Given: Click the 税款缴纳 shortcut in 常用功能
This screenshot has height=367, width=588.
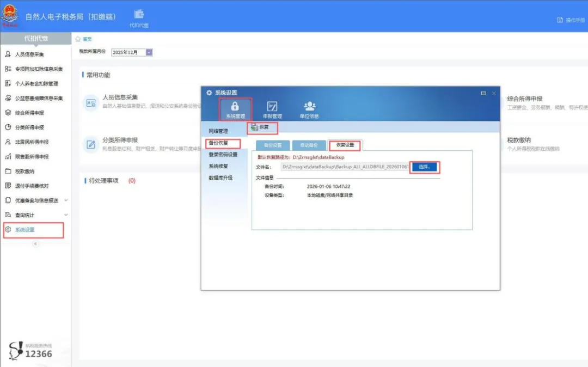Looking at the screenshot, I should point(519,140).
